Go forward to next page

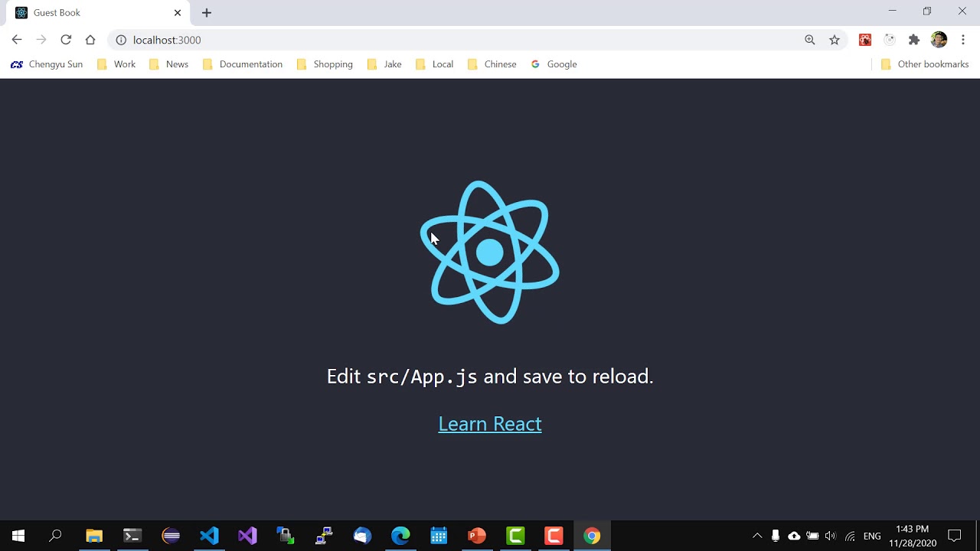click(x=41, y=40)
